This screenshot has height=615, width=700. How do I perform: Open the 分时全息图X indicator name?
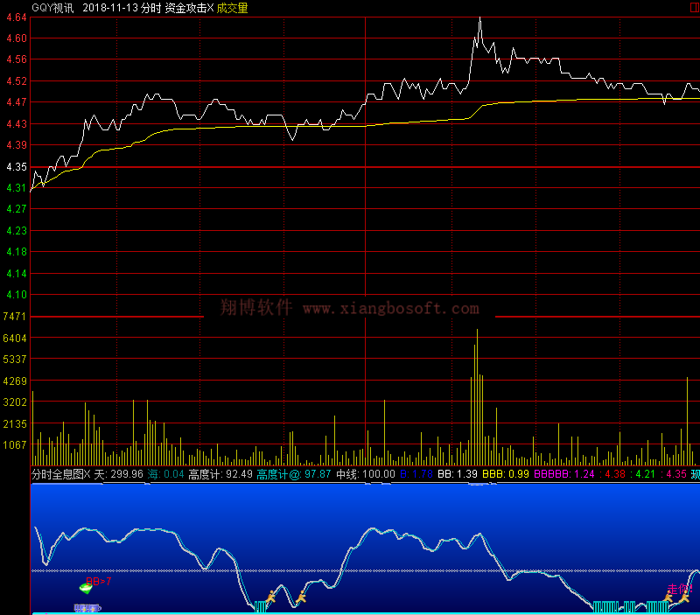tap(60, 474)
